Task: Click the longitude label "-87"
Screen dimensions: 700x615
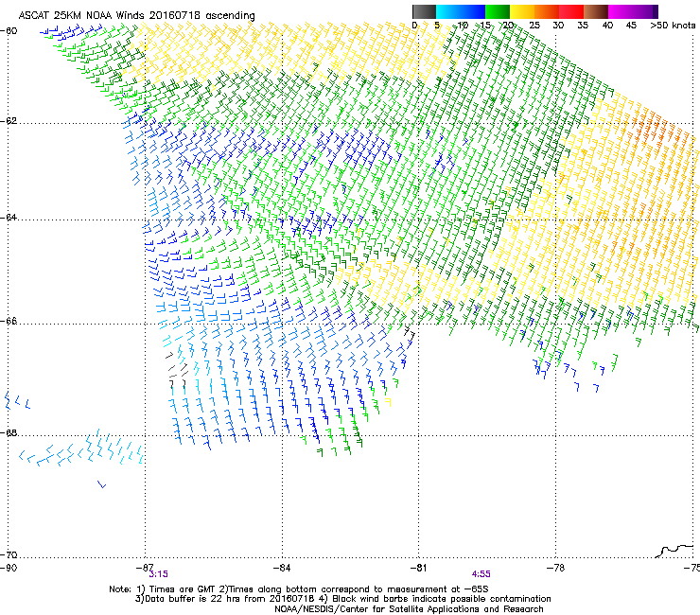Action: (145, 567)
